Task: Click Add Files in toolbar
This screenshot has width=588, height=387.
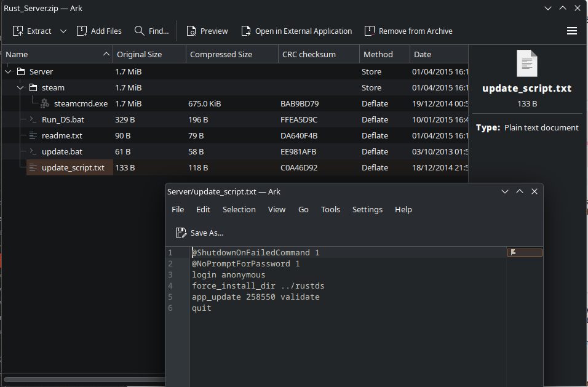Action: pos(99,31)
